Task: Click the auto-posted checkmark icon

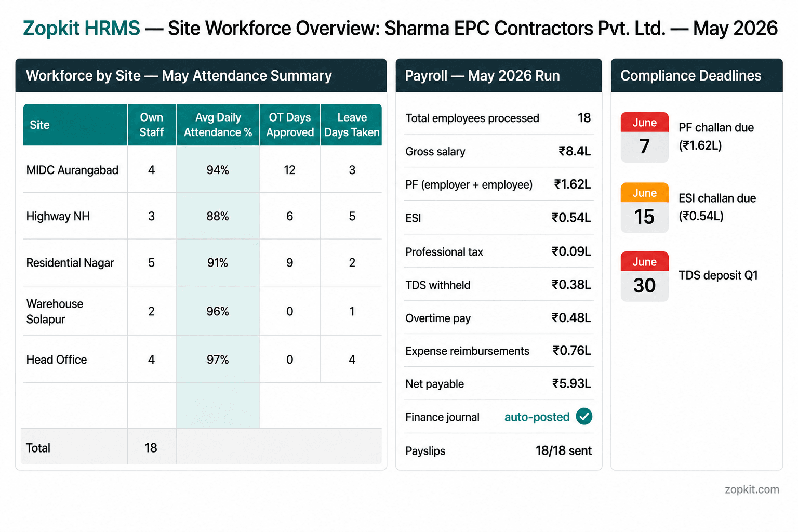Action: [x=584, y=416]
